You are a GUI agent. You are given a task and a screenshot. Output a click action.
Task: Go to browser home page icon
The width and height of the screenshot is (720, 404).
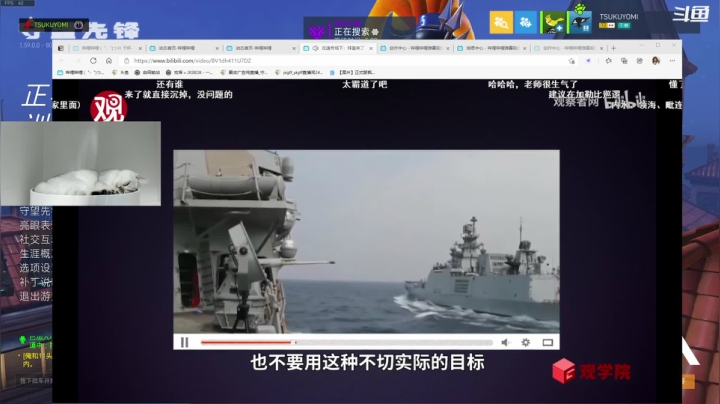109,61
